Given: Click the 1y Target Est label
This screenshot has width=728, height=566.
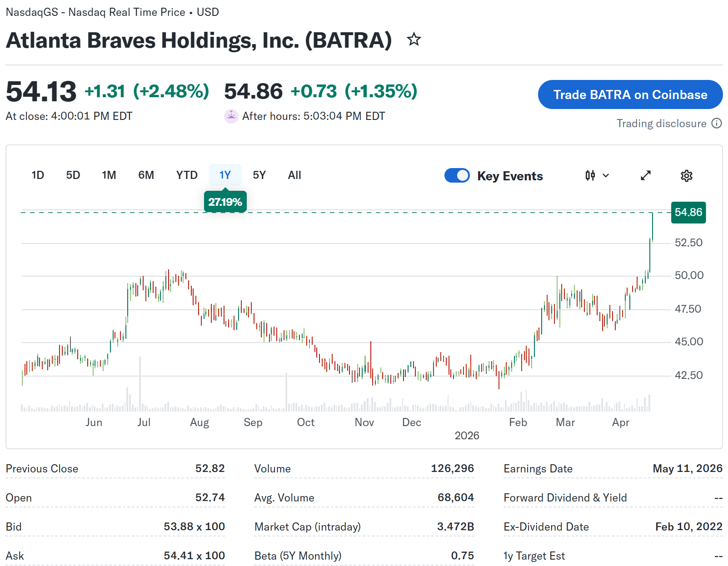Looking at the screenshot, I should click(x=534, y=556).
